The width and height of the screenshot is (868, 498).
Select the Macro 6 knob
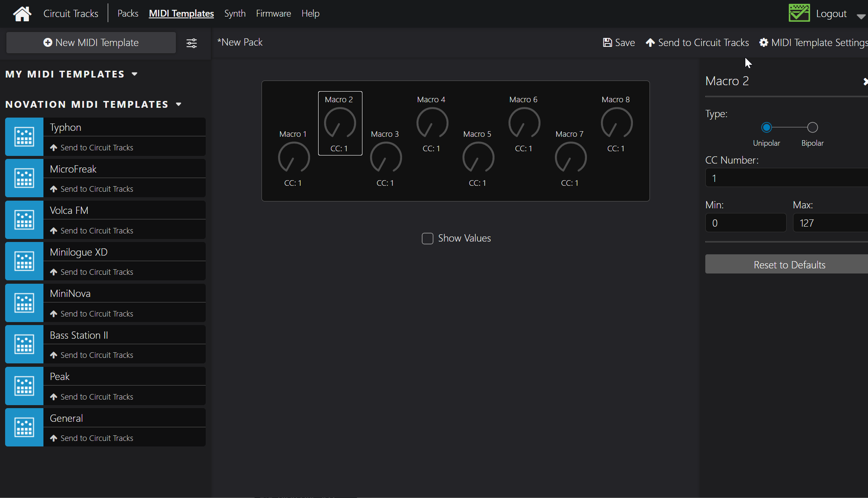[524, 123]
